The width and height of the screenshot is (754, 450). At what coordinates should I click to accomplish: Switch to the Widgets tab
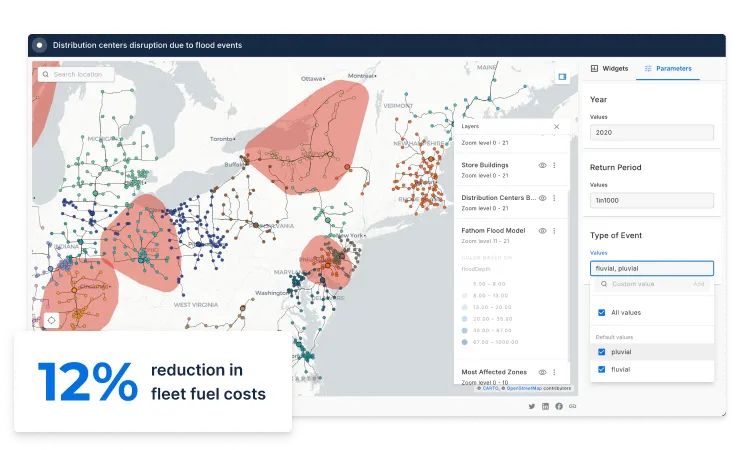pos(609,69)
